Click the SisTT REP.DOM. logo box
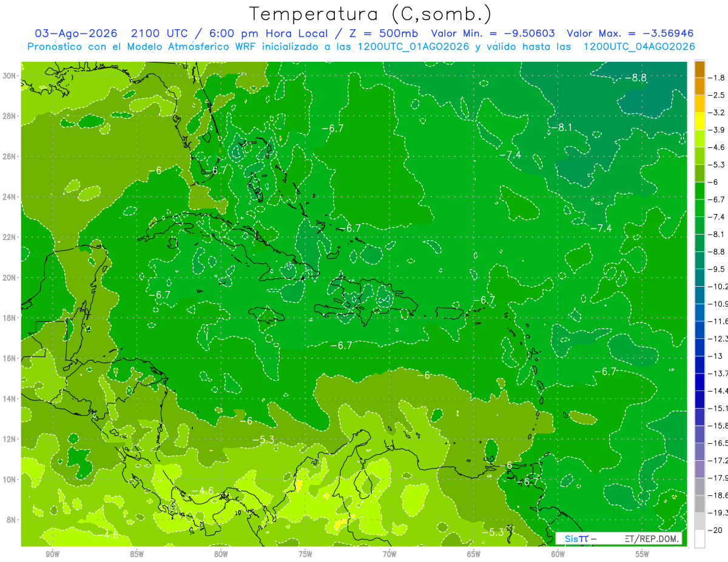728x562 pixels. (618, 538)
